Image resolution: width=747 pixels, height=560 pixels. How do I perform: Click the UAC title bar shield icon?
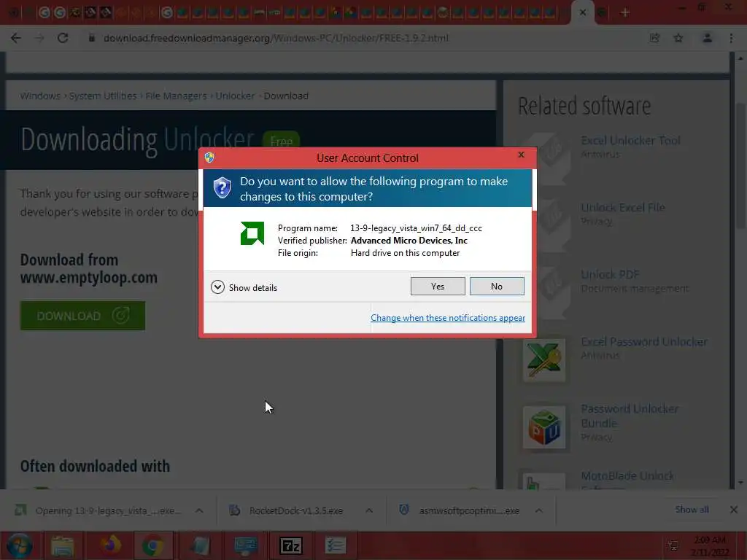tap(209, 157)
